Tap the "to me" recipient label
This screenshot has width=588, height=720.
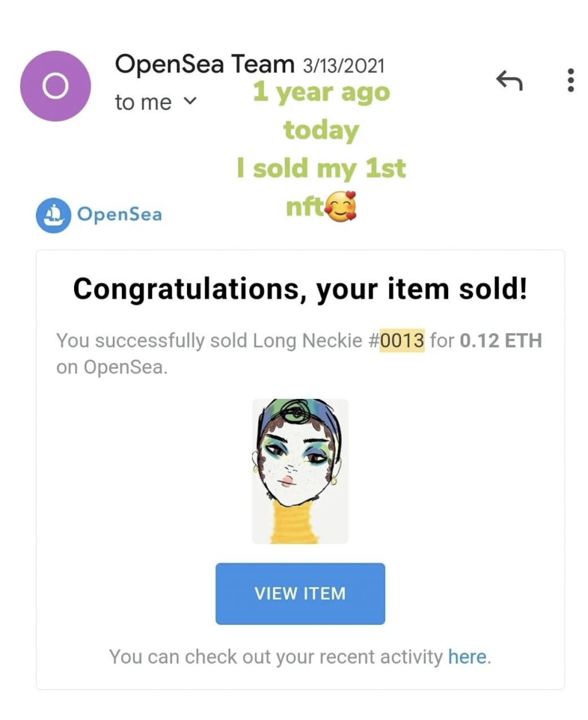tap(143, 102)
